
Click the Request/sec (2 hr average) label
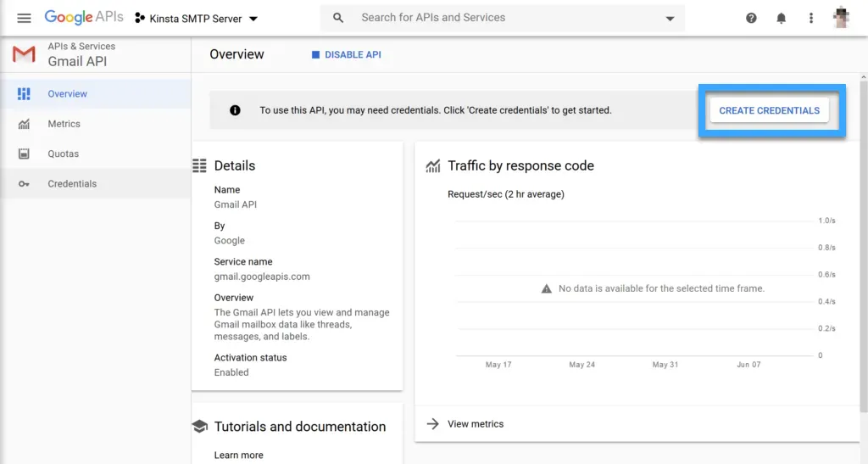click(506, 193)
